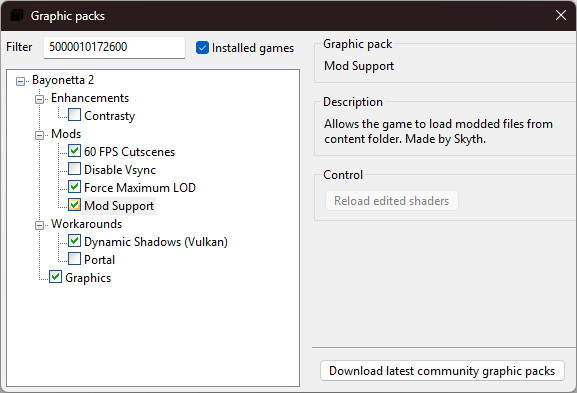Select the Enhancements tree label
Image resolution: width=577 pixels, height=393 pixels.
90,98
